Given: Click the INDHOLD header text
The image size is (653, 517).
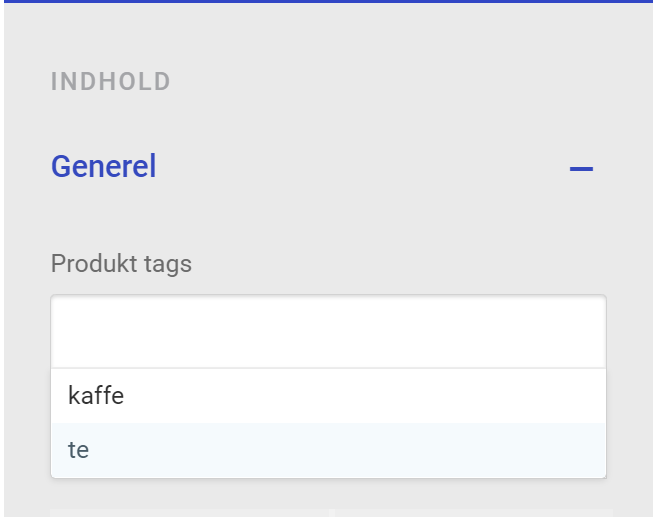Looking at the screenshot, I should 111,82.
